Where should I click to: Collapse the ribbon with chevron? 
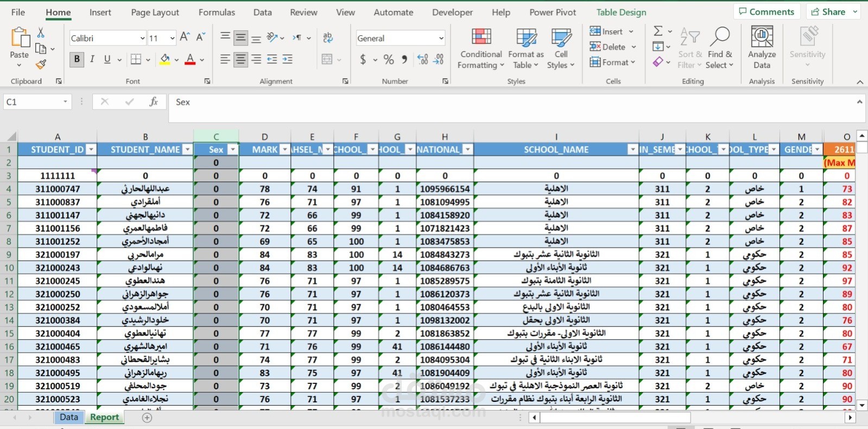(860, 82)
